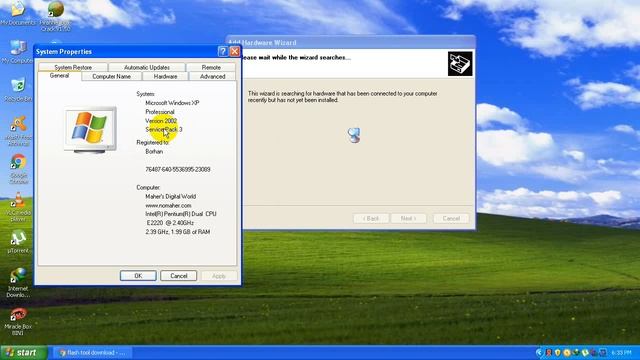640x360 pixels.
Task: Switch to the Remote tab
Action: (211, 67)
